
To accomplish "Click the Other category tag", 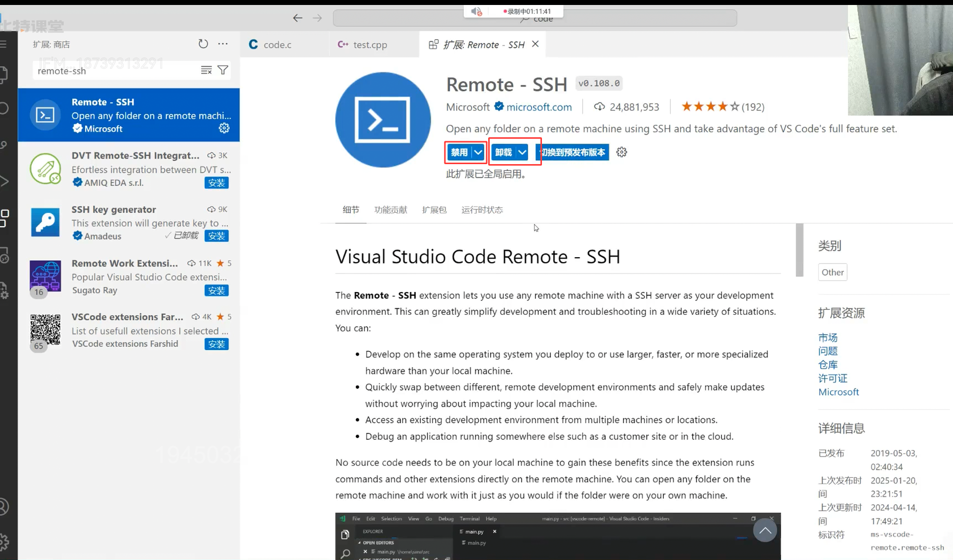I will [x=833, y=272].
